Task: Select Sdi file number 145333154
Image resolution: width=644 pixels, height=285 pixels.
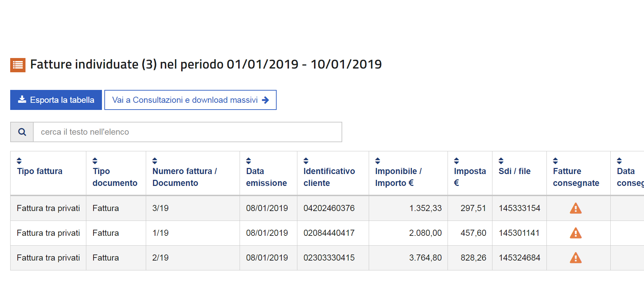Action: 519,208
